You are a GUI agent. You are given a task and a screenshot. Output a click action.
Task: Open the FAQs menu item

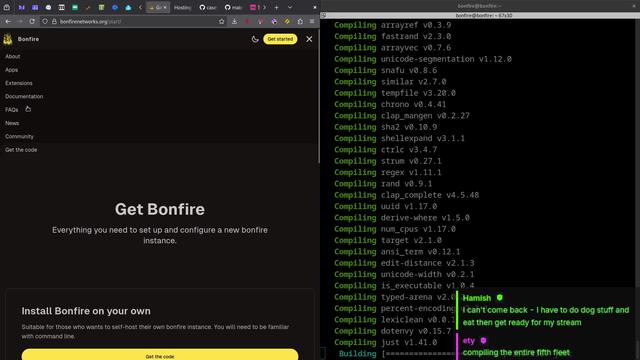coord(11,110)
